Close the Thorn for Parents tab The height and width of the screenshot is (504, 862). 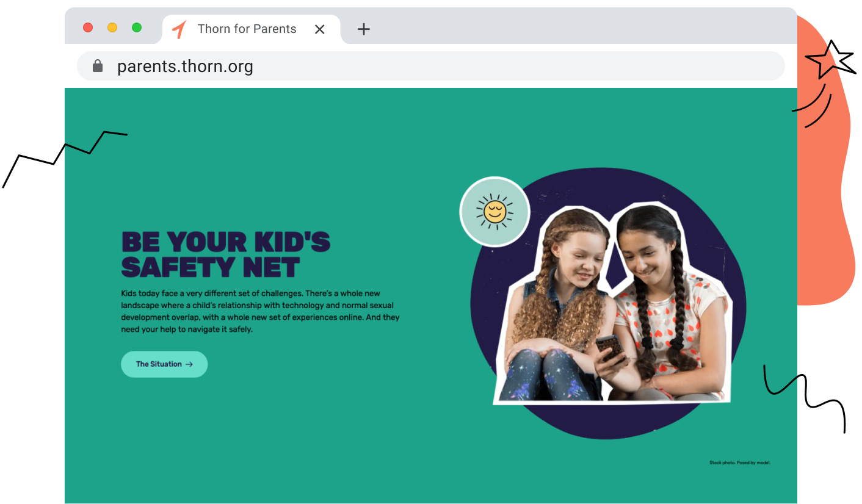coord(319,29)
